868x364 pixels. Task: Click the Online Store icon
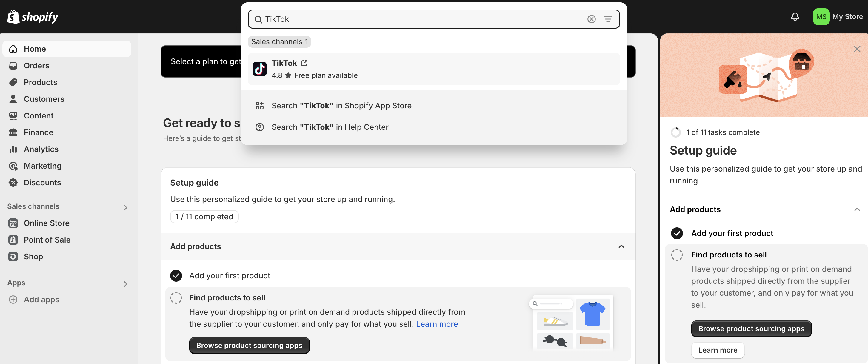[x=13, y=223]
